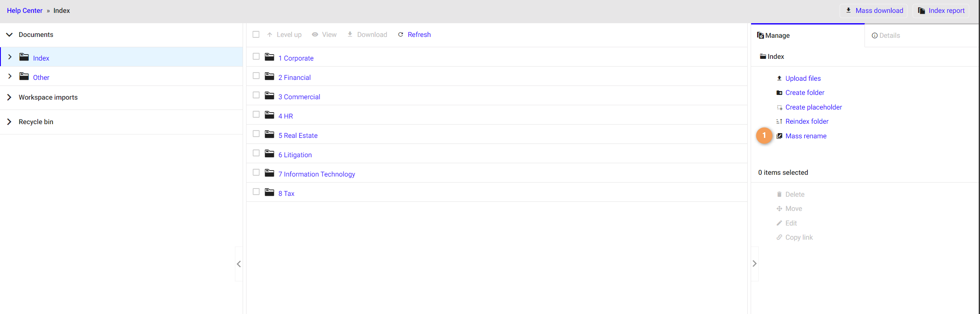
Task: Click the Index report button text
Action: point(947,11)
